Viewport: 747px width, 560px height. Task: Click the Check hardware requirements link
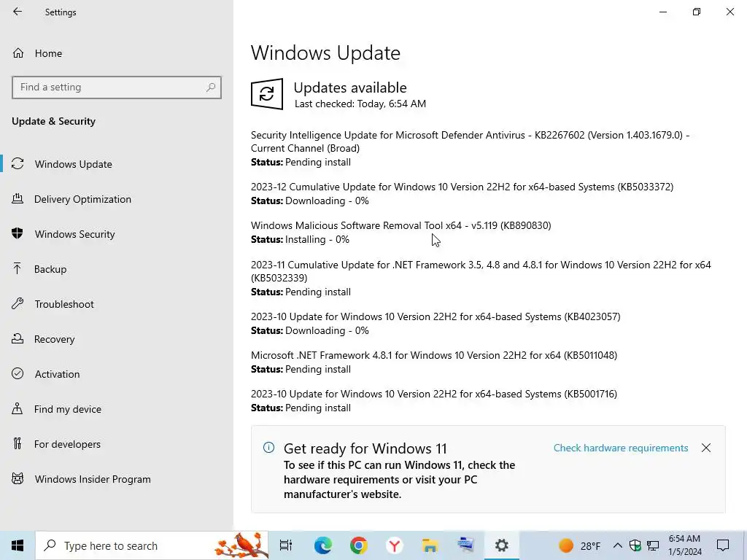point(620,448)
